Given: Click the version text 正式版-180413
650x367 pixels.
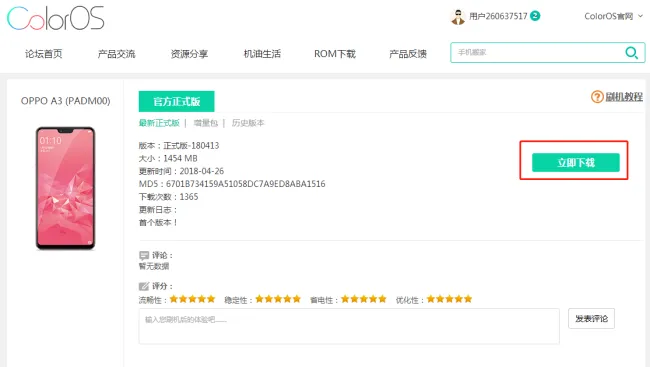Looking at the screenshot, I should tap(191, 146).
